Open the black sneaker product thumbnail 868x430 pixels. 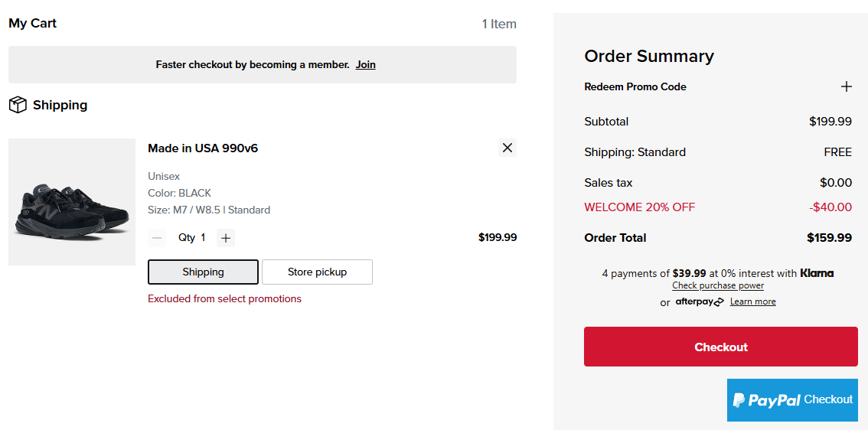pos(71,202)
